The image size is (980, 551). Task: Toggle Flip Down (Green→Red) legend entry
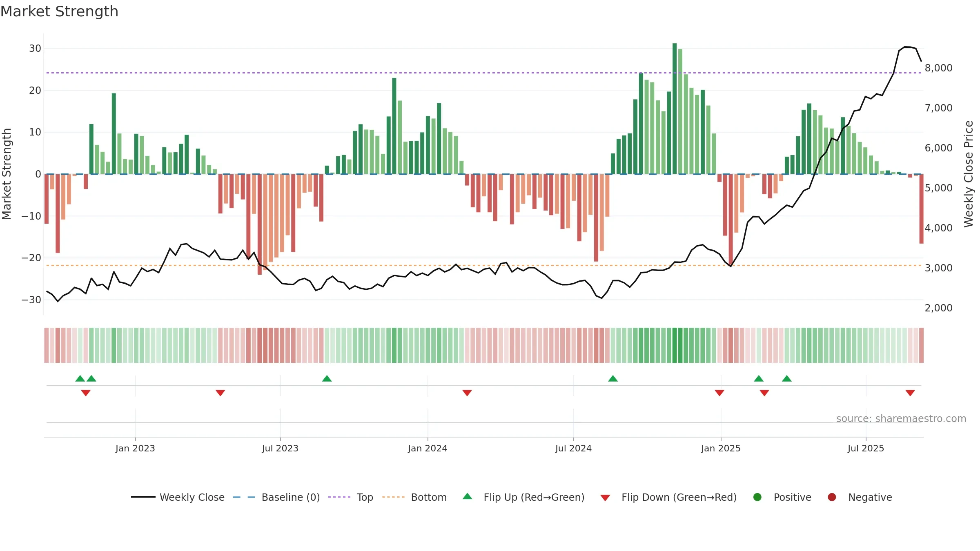point(669,497)
